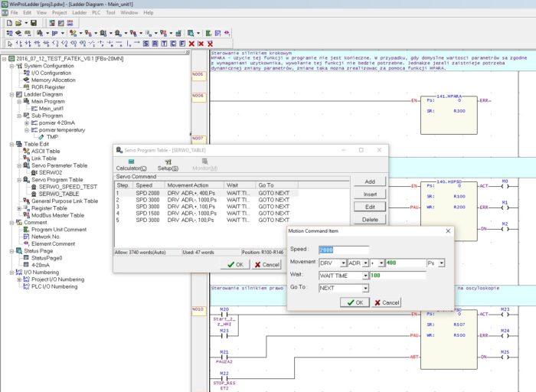
Task: Click OK in Motion Command Item dialog
Action: [355, 302]
